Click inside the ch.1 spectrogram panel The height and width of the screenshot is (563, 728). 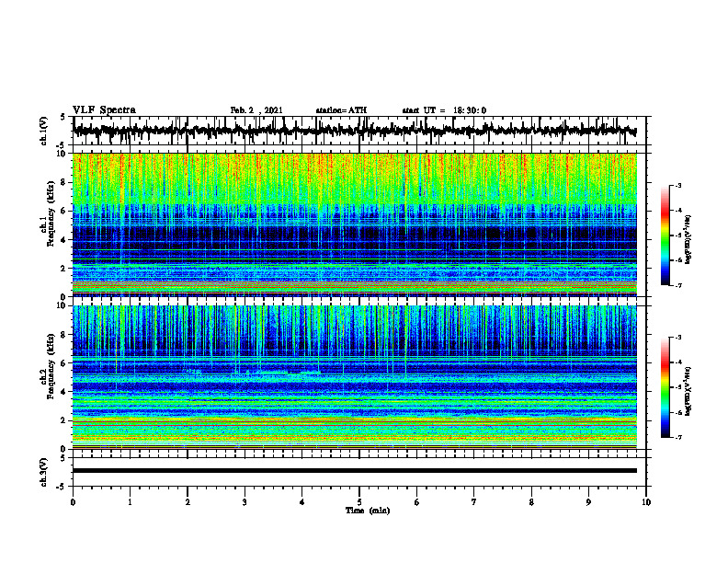coord(354,224)
